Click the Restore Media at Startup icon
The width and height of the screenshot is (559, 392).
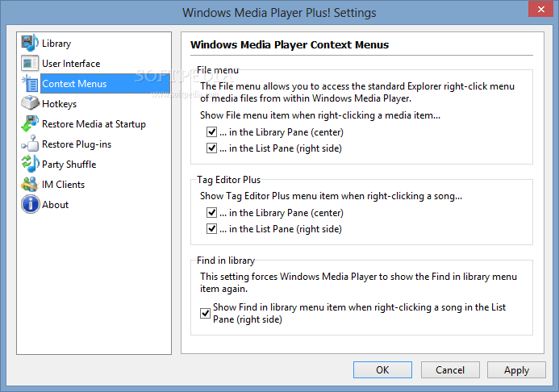click(30, 124)
